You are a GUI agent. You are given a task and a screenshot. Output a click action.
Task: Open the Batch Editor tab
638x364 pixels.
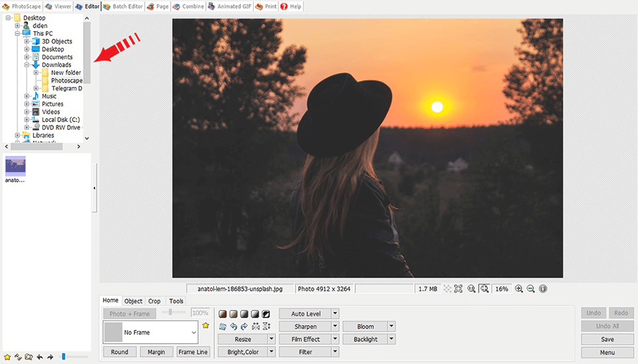click(123, 6)
